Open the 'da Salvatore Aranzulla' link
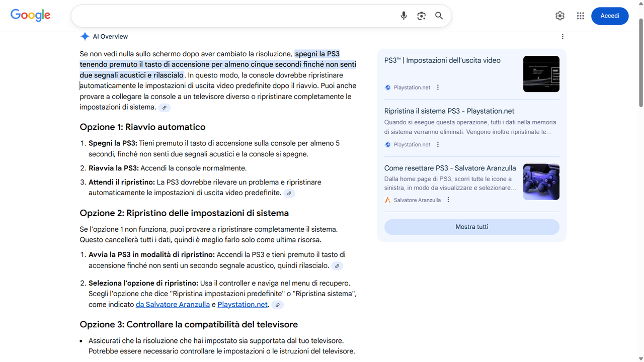This screenshot has width=644, height=362. (173, 305)
